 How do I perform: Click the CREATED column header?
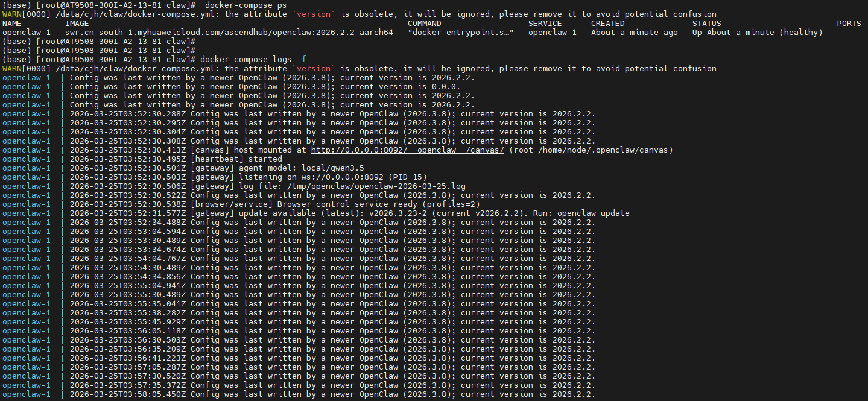click(608, 24)
